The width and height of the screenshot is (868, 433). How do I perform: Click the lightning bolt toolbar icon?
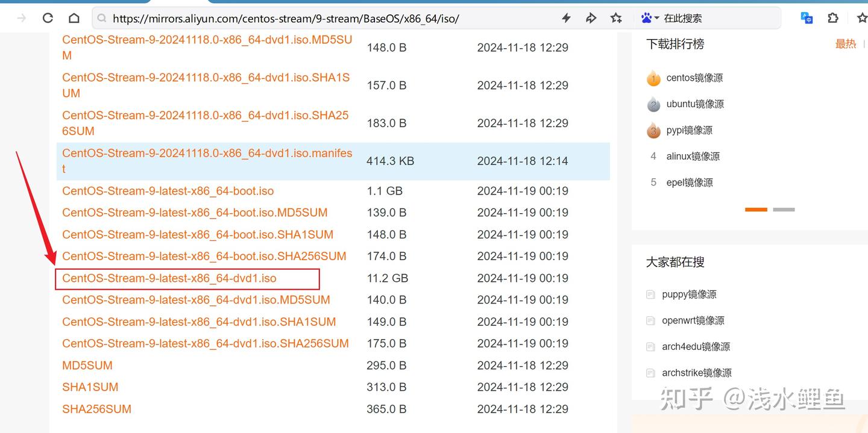pyautogui.click(x=566, y=18)
